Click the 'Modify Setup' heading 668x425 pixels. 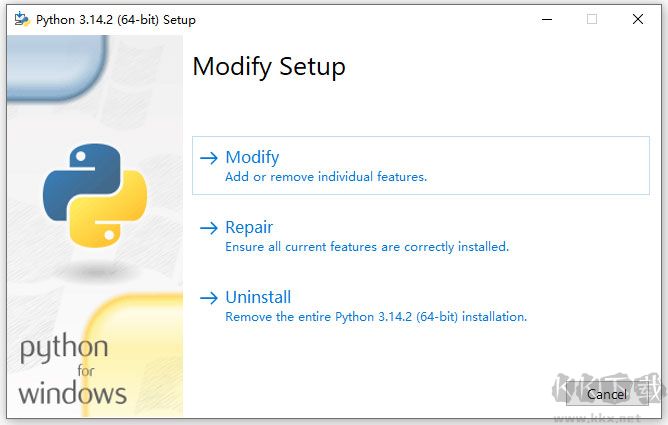[269, 67]
